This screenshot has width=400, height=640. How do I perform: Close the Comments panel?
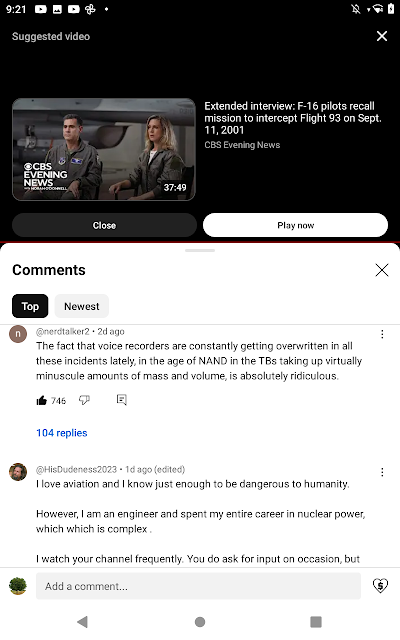(x=382, y=270)
